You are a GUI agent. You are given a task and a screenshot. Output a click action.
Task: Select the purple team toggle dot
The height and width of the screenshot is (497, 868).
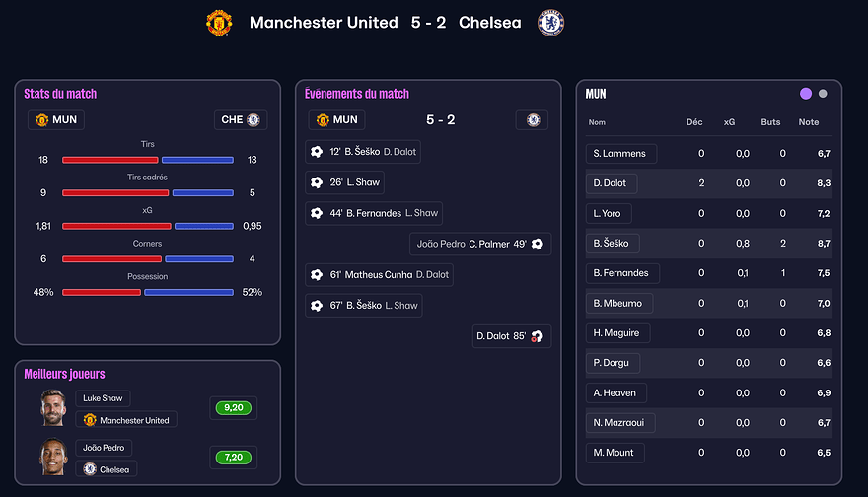806,94
